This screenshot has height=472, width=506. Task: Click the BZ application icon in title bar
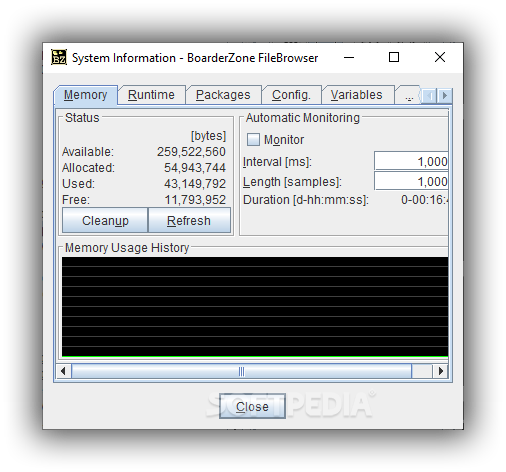coord(59,57)
